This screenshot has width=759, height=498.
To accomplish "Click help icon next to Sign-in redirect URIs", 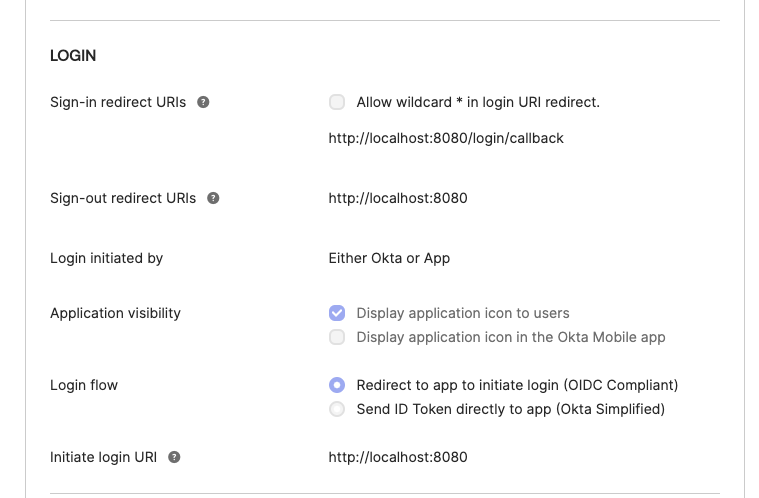I will [203, 102].
